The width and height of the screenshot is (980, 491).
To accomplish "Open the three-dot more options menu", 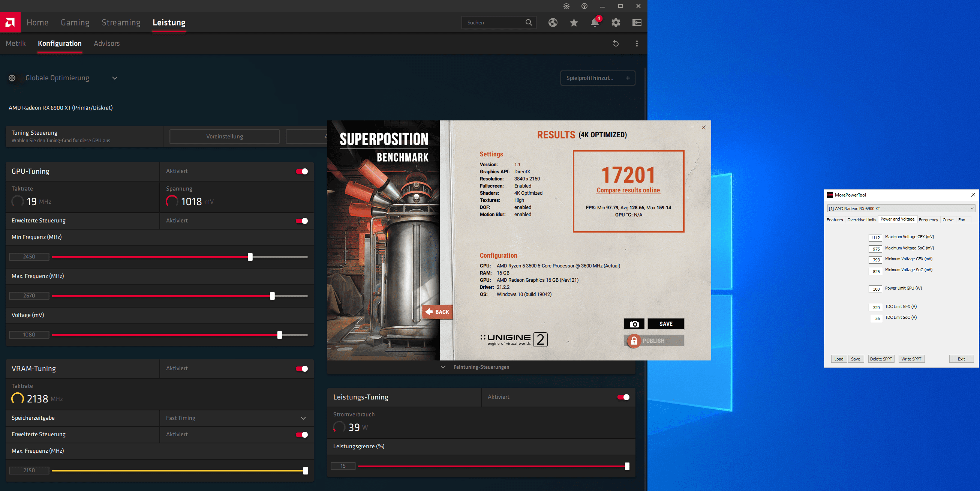I will point(637,44).
